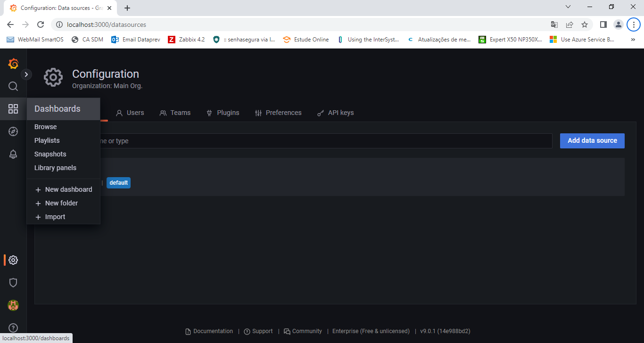The image size is (644, 343).
Task: Open Server Admin shield icon
Action: click(13, 283)
